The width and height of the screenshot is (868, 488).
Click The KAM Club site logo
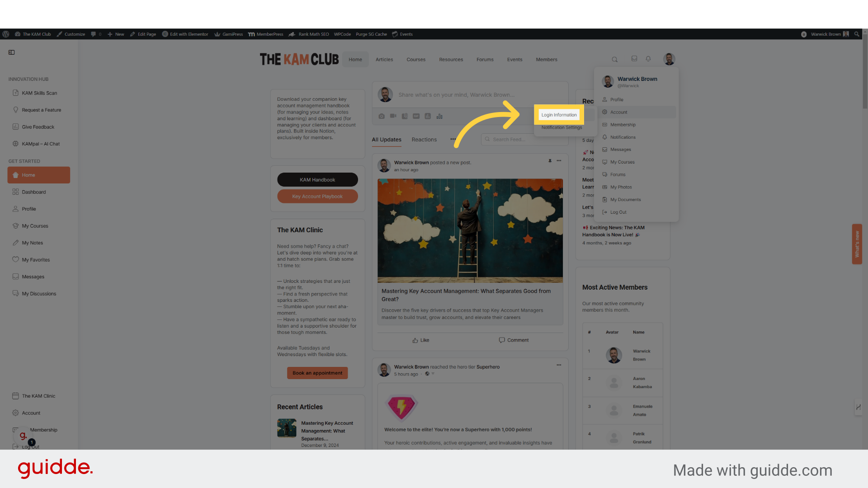(299, 59)
